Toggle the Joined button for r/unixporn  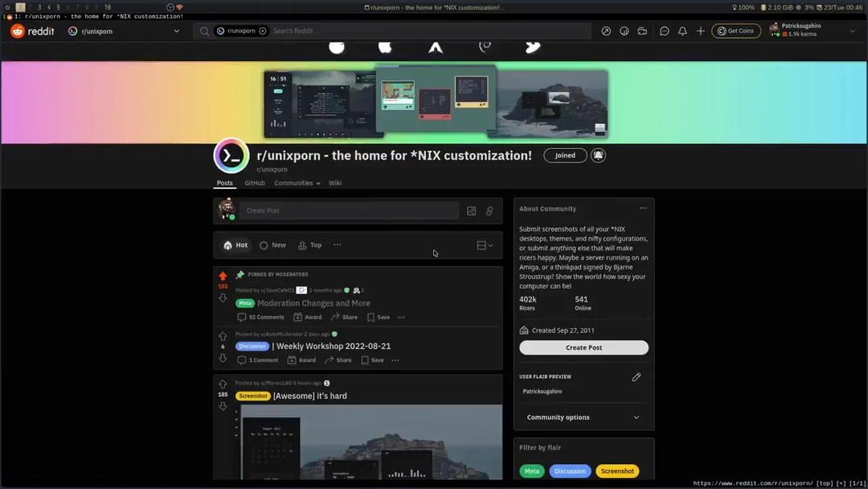tap(565, 155)
